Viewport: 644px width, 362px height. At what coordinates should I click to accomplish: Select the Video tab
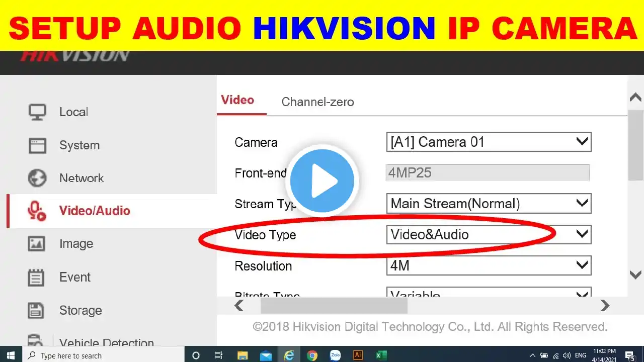[237, 100]
